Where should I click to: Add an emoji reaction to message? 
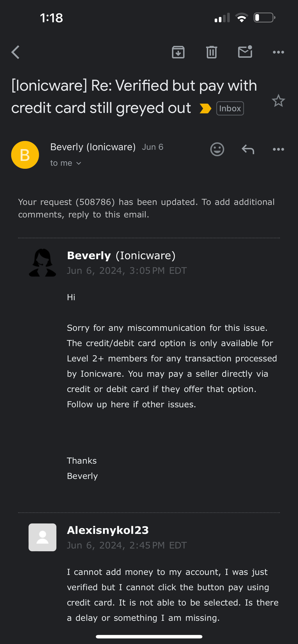[217, 150]
